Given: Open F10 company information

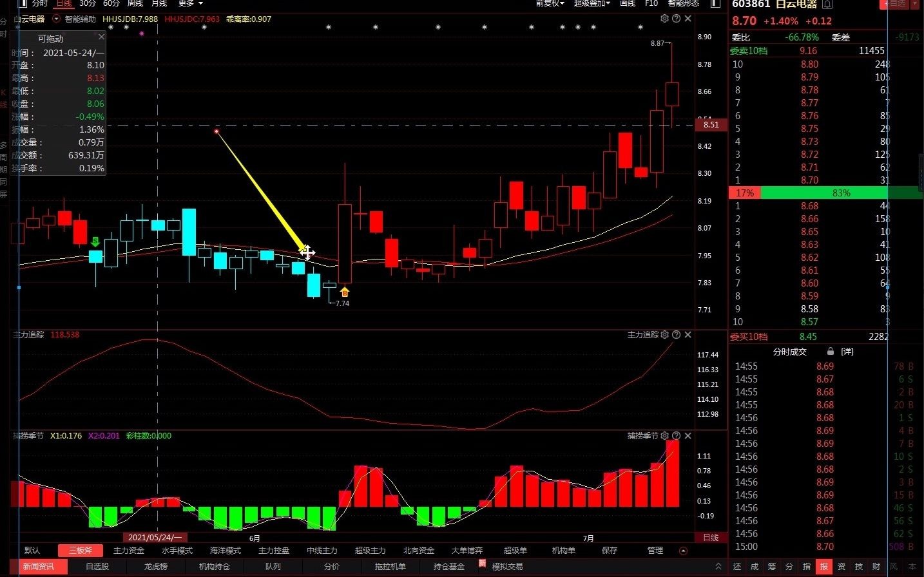Looking at the screenshot, I should 651,3.
